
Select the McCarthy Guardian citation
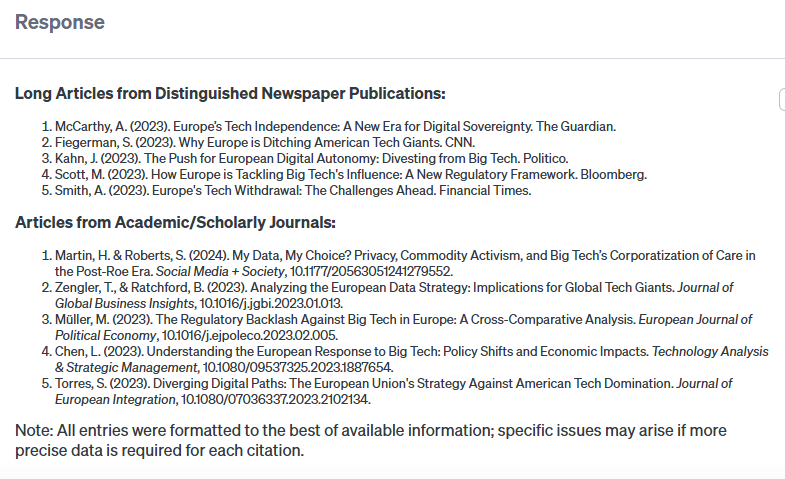click(335, 126)
